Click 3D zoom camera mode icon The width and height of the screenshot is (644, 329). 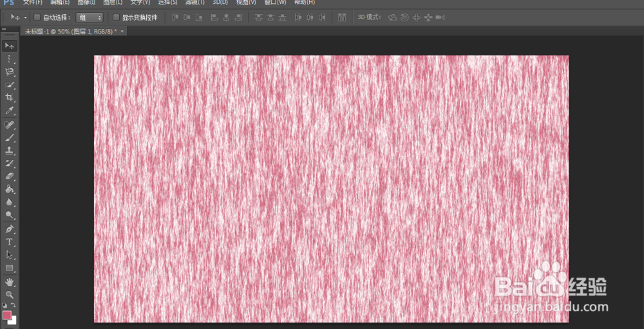[x=440, y=17]
